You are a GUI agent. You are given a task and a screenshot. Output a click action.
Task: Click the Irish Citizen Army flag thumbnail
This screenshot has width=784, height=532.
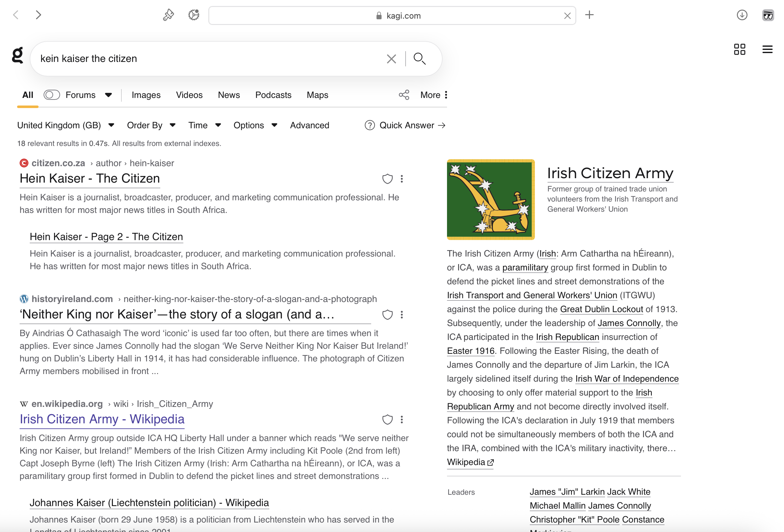491,199
